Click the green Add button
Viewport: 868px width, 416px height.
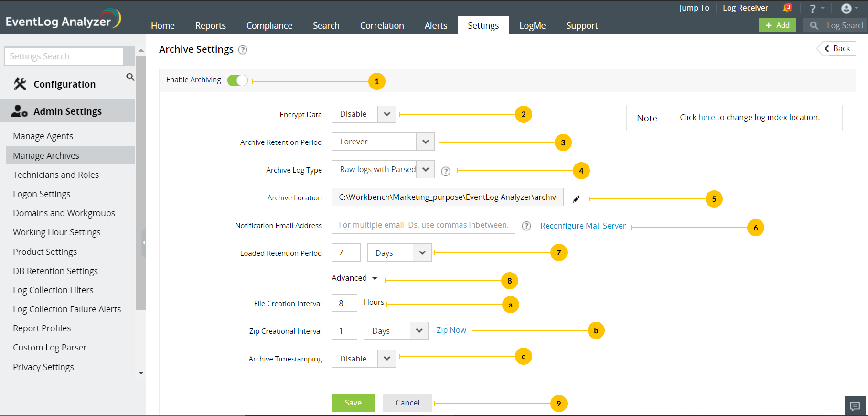777,25
